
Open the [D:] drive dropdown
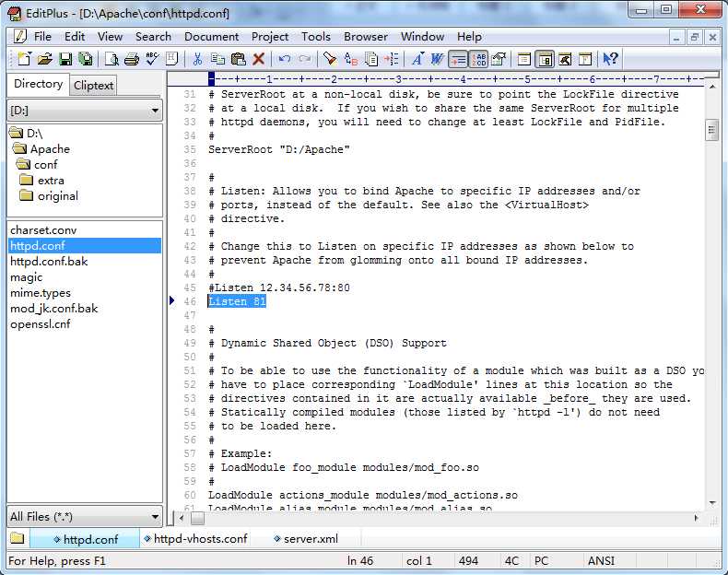click(x=155, y=111)
